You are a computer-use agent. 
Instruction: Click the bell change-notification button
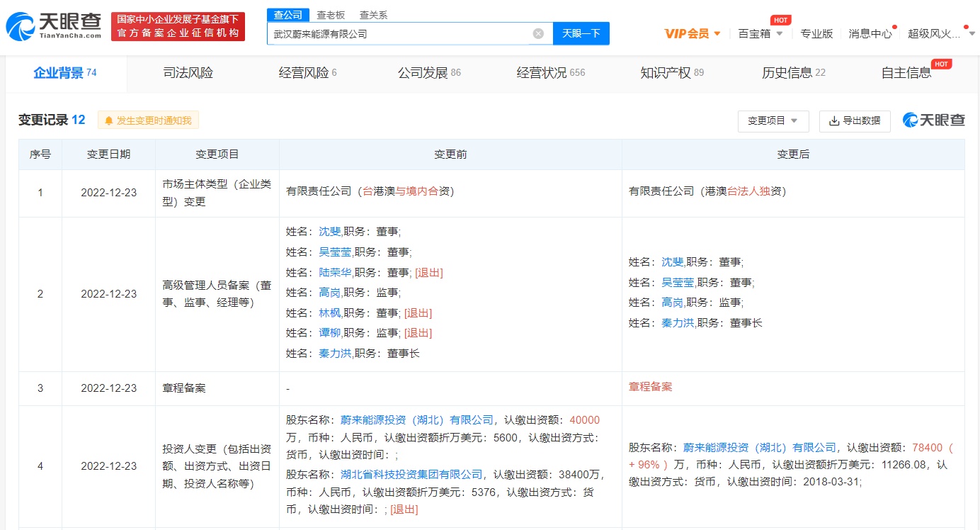(x=148, y=120)
